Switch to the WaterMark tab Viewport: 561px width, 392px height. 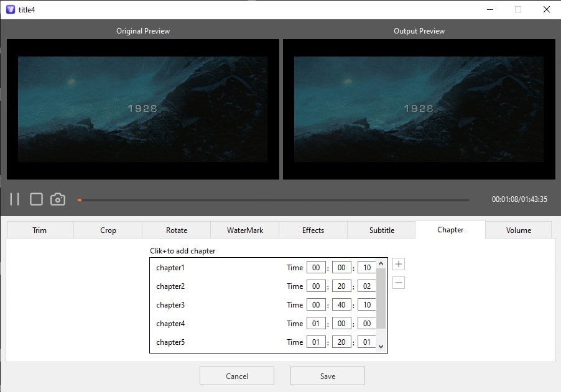[244, 229]
